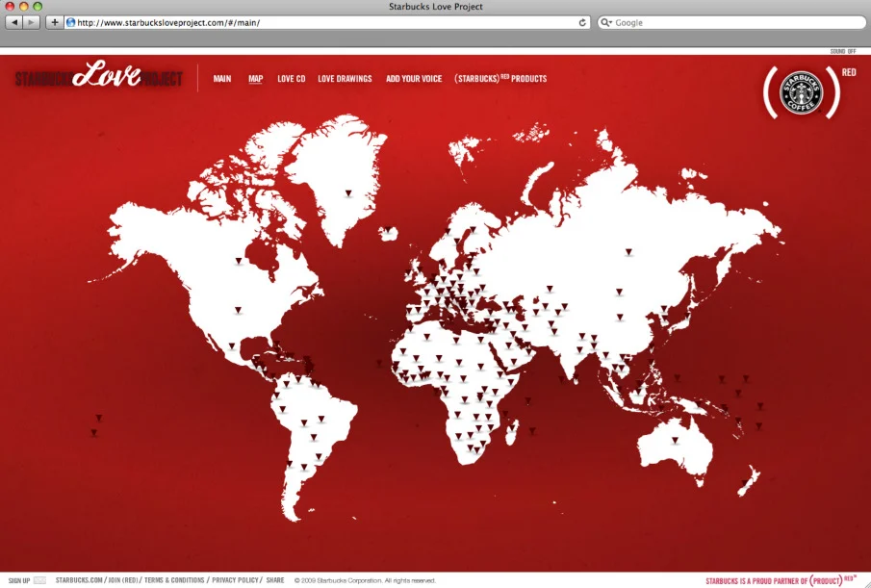The width and height of the screenshot is (871, 588).
Task: Click into the Google search field
Action: coord(732,23)
